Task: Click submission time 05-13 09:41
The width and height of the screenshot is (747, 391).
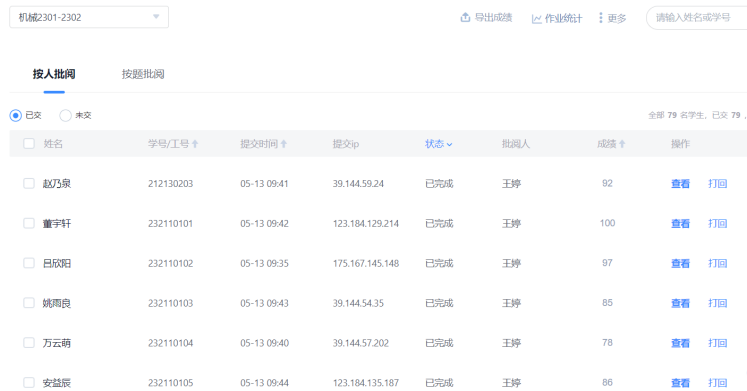Action: coord(264,184)
